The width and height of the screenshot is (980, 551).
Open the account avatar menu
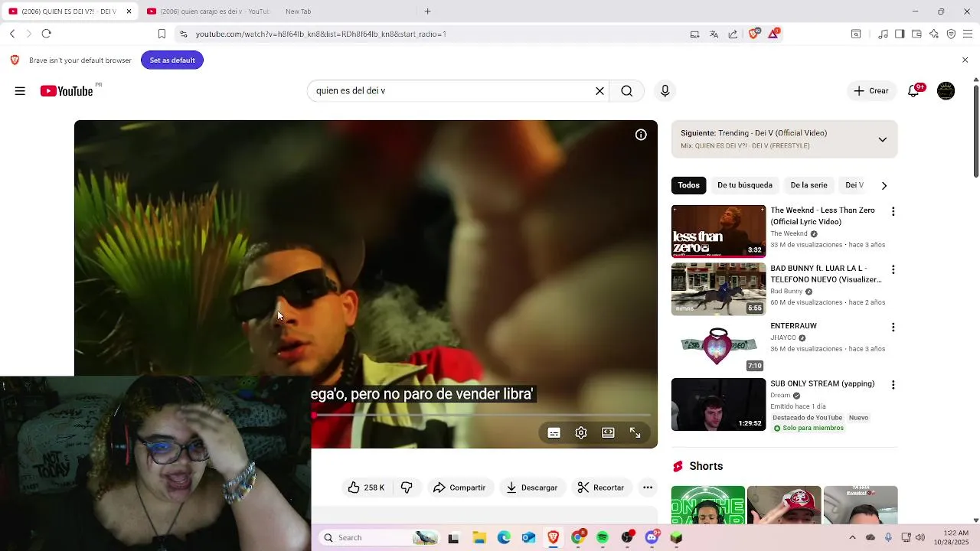(946, 91)
